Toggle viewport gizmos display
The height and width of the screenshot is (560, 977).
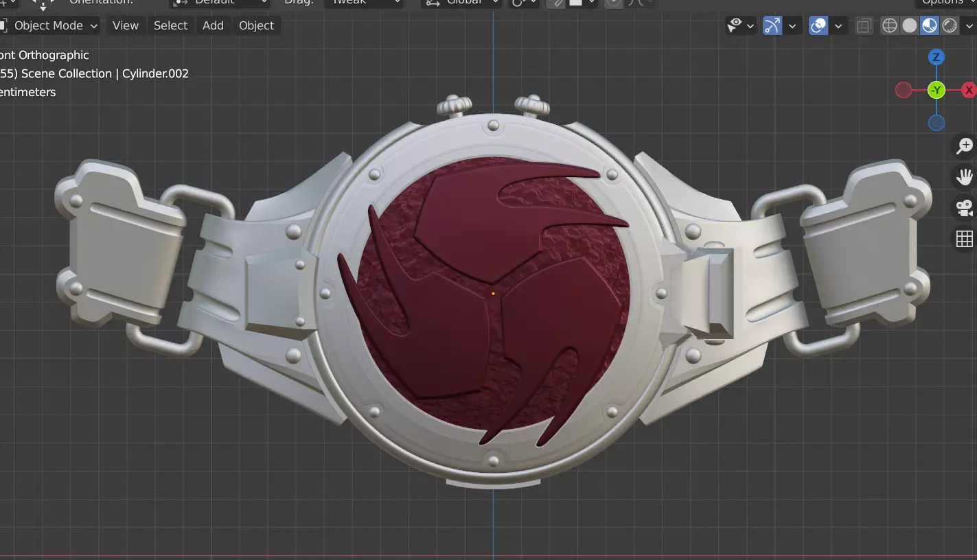pyautogui.click(x=772, y=26)
